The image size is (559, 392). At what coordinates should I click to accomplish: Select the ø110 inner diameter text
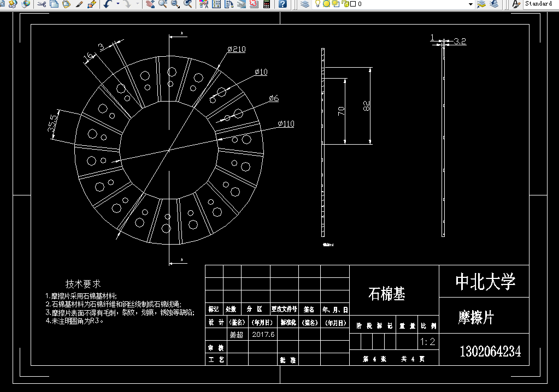286,124
